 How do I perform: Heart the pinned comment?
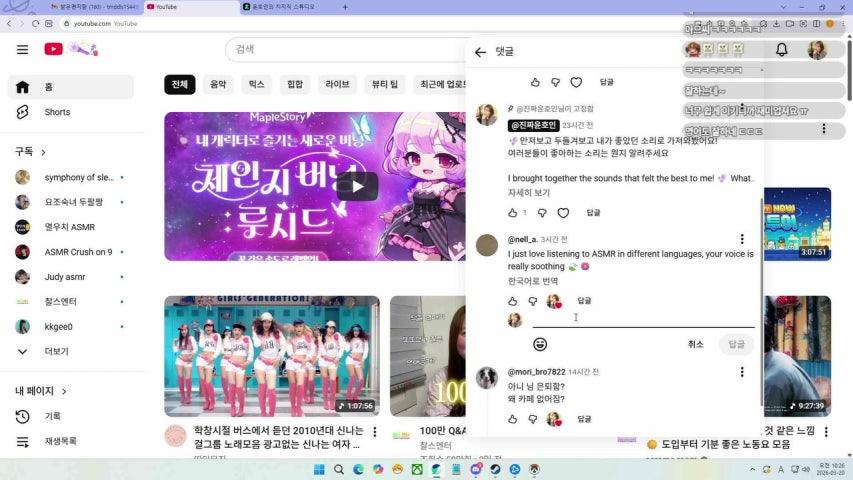coord(563,213)
